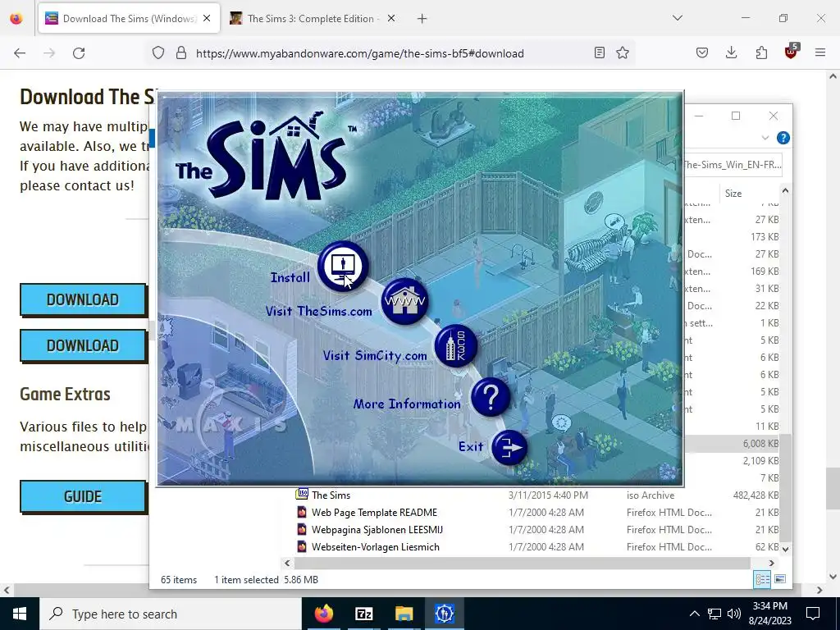The image size is (840, 630).
Task: Click the uBlock Origin extension icon
Action: [x=792, y=52]
